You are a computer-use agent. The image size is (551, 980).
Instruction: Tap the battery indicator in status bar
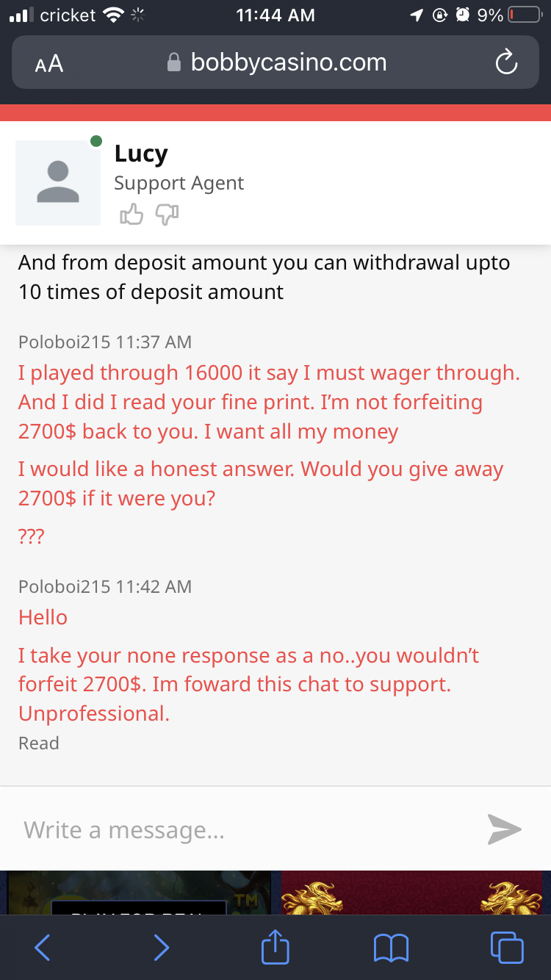click(522, 15)
